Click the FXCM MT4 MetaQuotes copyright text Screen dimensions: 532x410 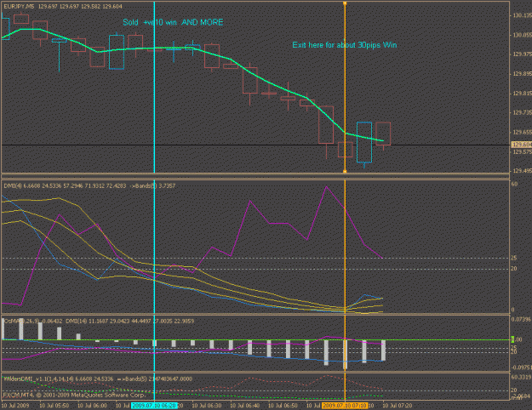tap(74, 395)
